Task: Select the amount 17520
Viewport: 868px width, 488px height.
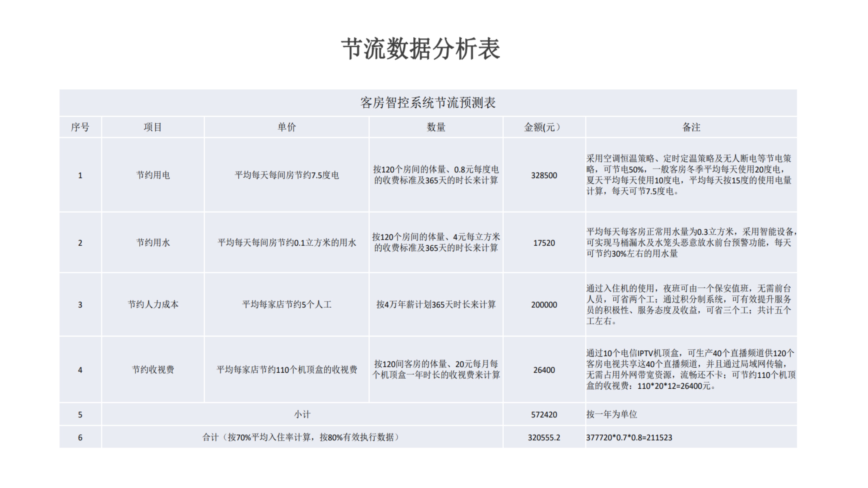Action: pos(544,243)
